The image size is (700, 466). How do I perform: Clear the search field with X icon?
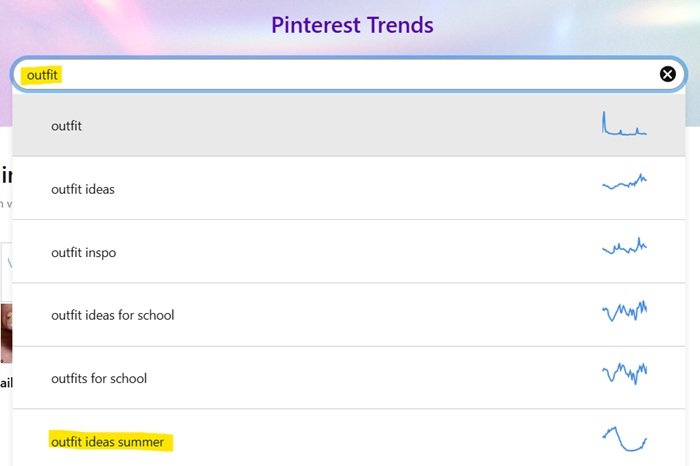667,74
